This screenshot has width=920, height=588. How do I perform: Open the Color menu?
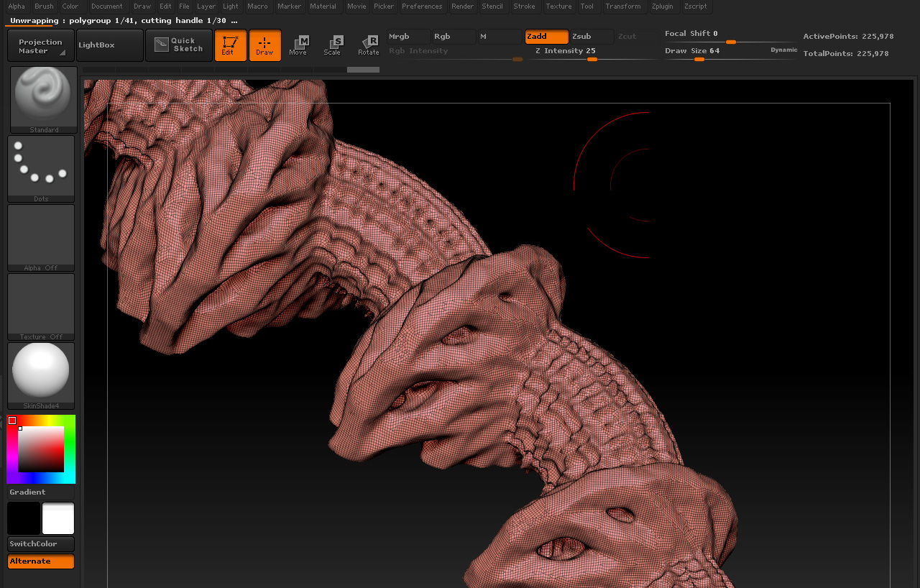point(70,6)
